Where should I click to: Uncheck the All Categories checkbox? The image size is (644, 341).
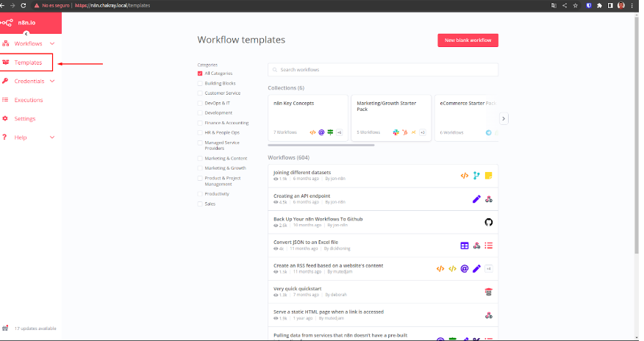tap(200, 73)
